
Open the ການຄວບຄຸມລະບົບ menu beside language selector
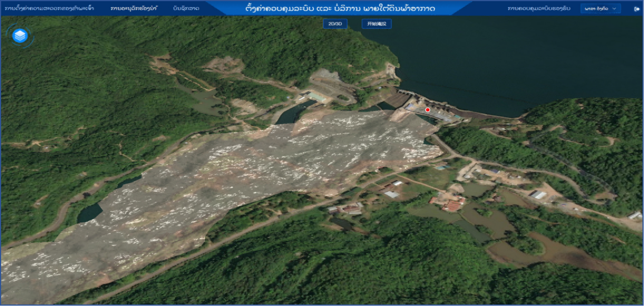click(539, 8)
